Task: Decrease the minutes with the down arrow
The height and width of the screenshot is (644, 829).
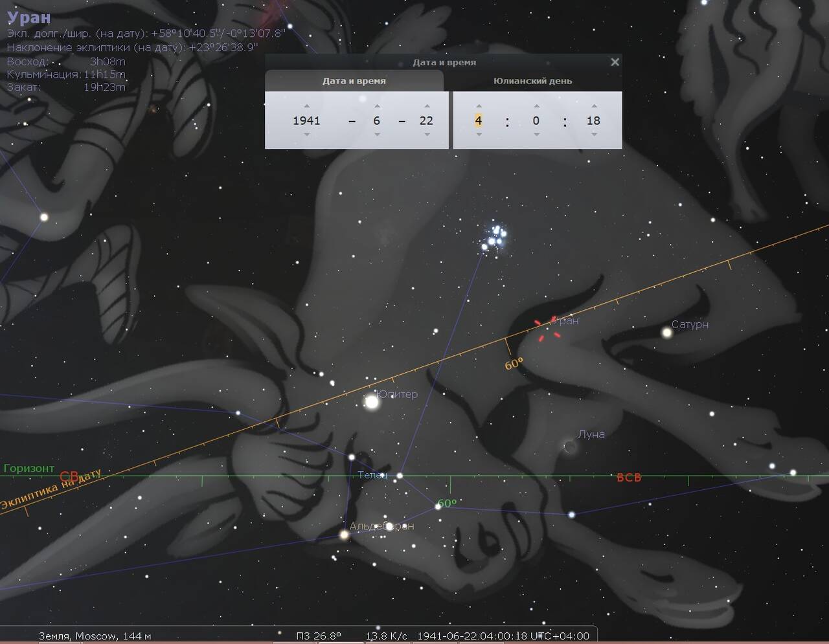Action: 536,135
